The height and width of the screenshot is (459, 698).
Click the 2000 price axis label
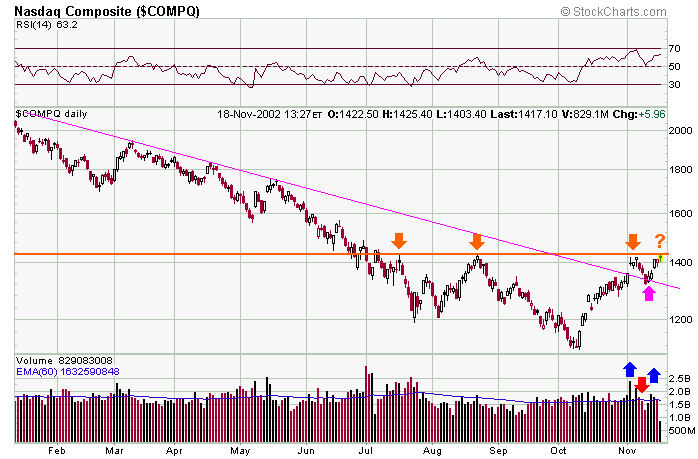coord(681,130)
